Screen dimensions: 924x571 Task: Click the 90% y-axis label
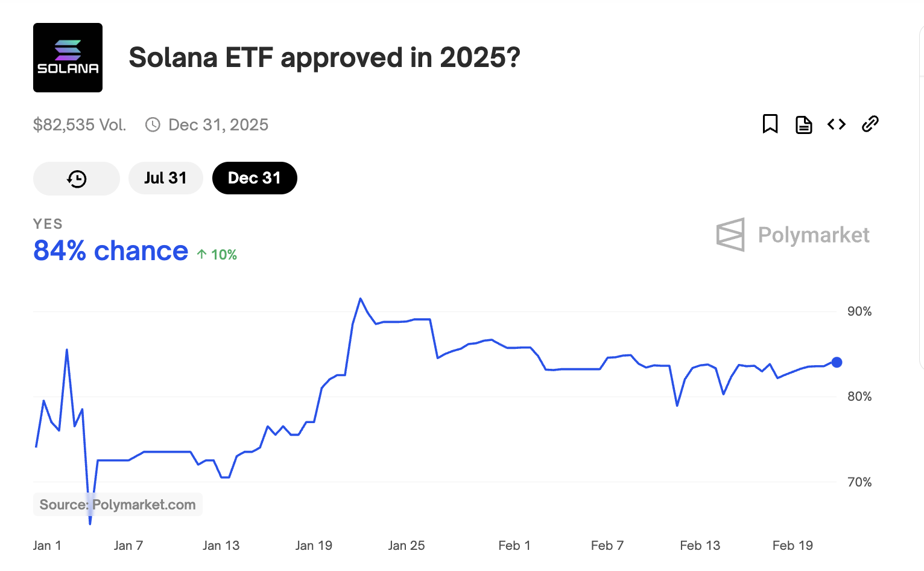[859, 311]
